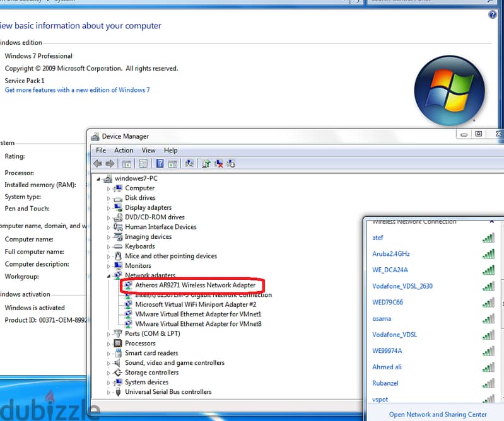Select Microsoft Virtual WiFi Miniport Adapter #2
The height and width of the screenshot is (421, 504).
click(x=196, y=304)
